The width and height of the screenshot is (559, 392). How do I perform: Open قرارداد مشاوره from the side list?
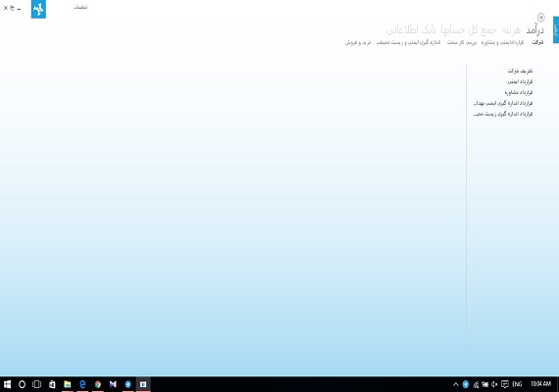point(519,92)
